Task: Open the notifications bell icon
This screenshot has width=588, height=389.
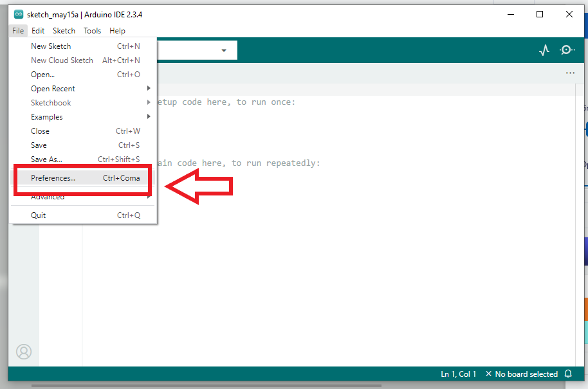Action: click(x=568, y=374)
